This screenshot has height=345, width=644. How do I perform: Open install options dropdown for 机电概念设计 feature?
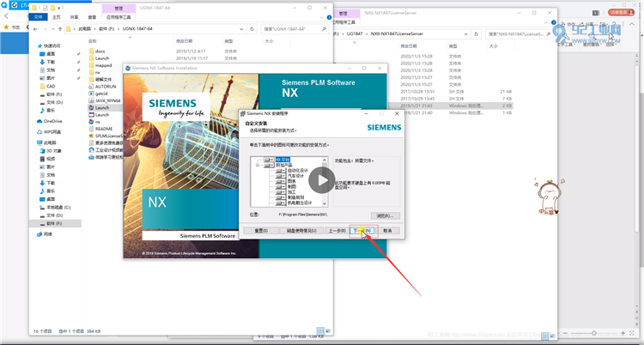(281, 203)
